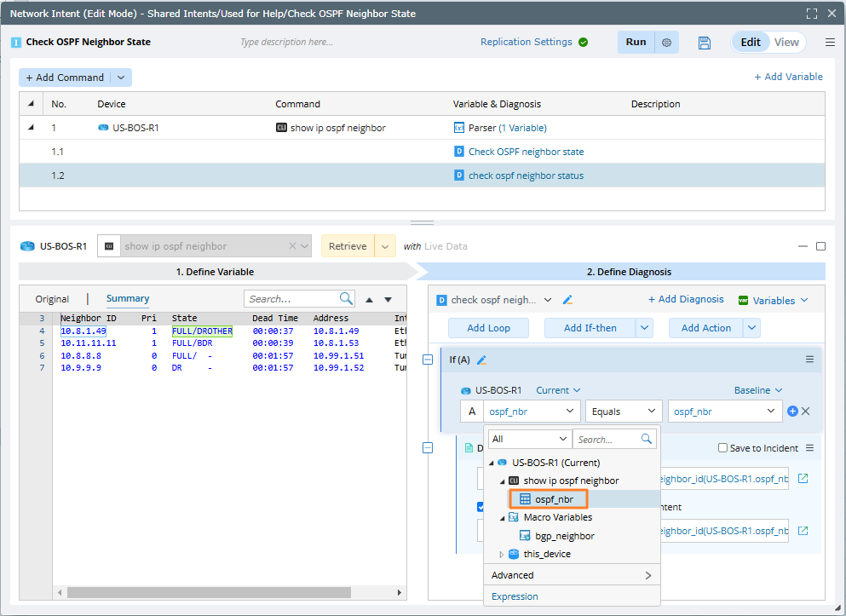Expand the this_device tree node
Image resolution: width=846 pixels, height=616 pixels.
[x=502, y=554]
